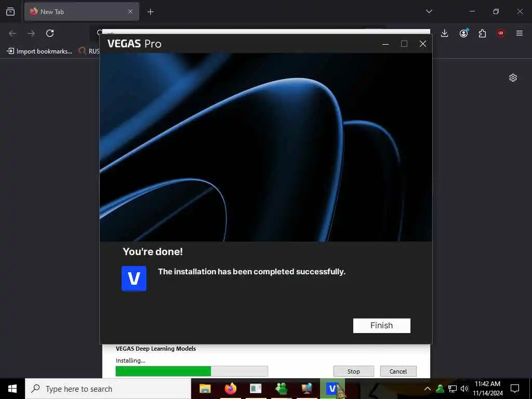Open the Firefox hamburger application menu
This screenshot has height=399, width=532.
click(520, 33)
